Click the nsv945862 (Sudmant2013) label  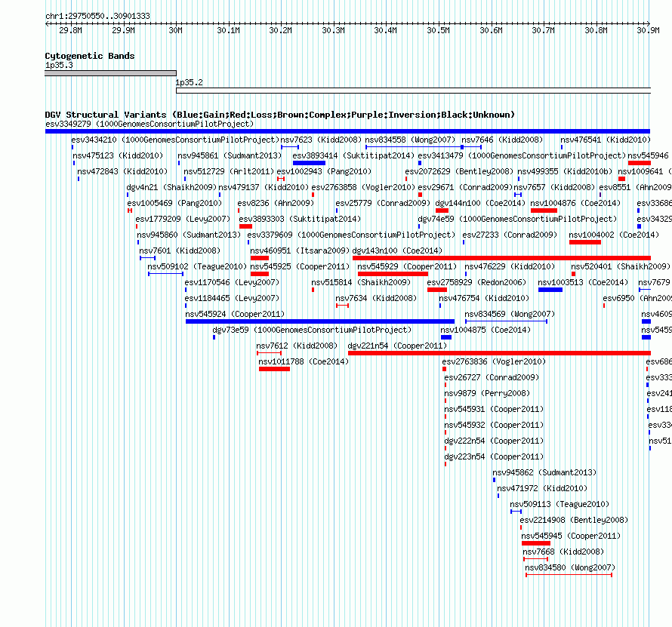(x=544, y=472)
